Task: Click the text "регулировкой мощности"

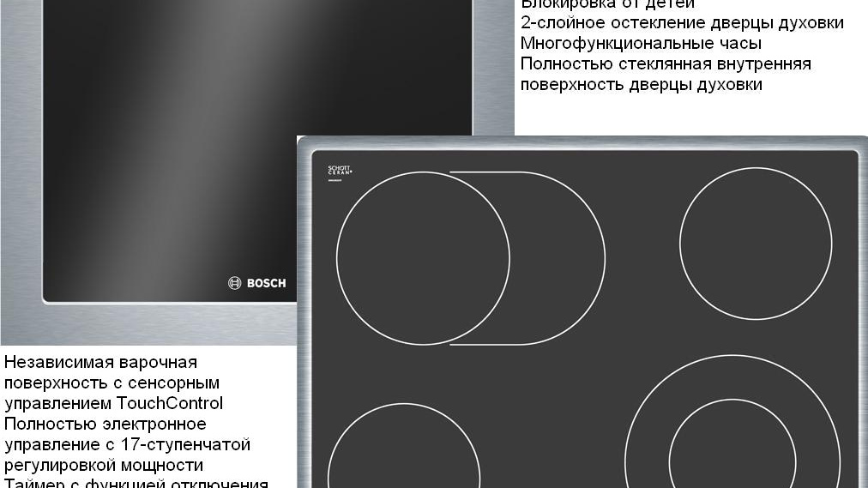Action: pyautogui.click(x=104, y=466)
